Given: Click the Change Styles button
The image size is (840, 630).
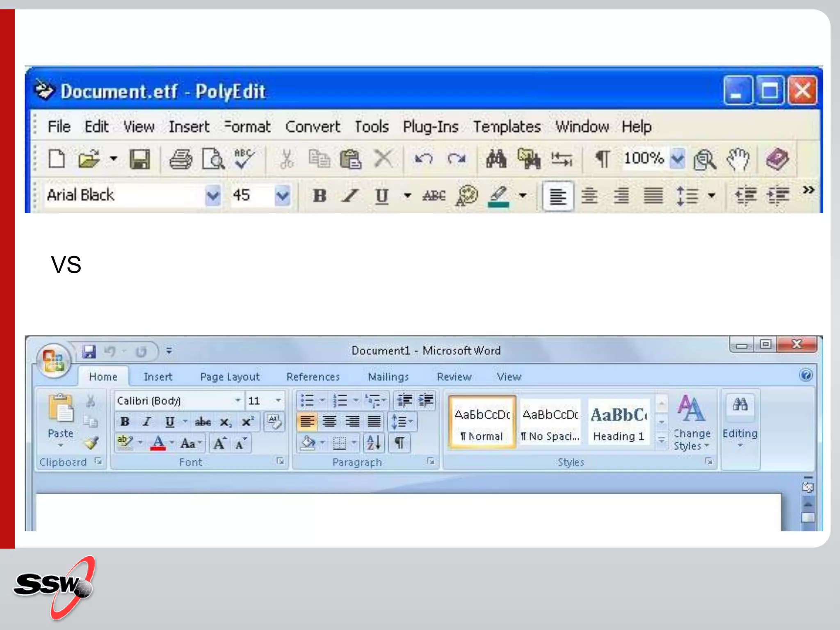Looking at the screenshot, I should [x=692, y=422].
